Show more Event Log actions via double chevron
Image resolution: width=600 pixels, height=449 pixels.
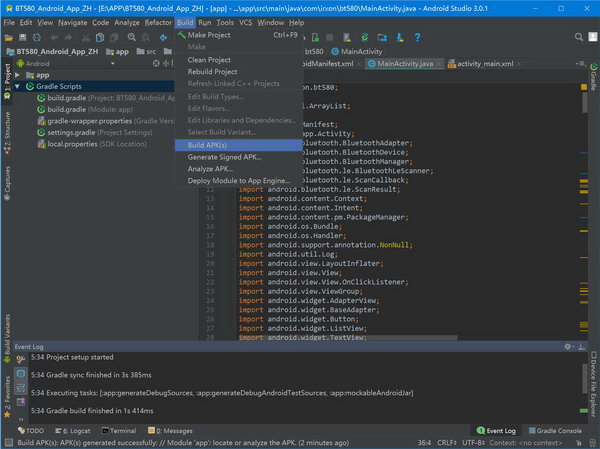click(x=21, y=419)
